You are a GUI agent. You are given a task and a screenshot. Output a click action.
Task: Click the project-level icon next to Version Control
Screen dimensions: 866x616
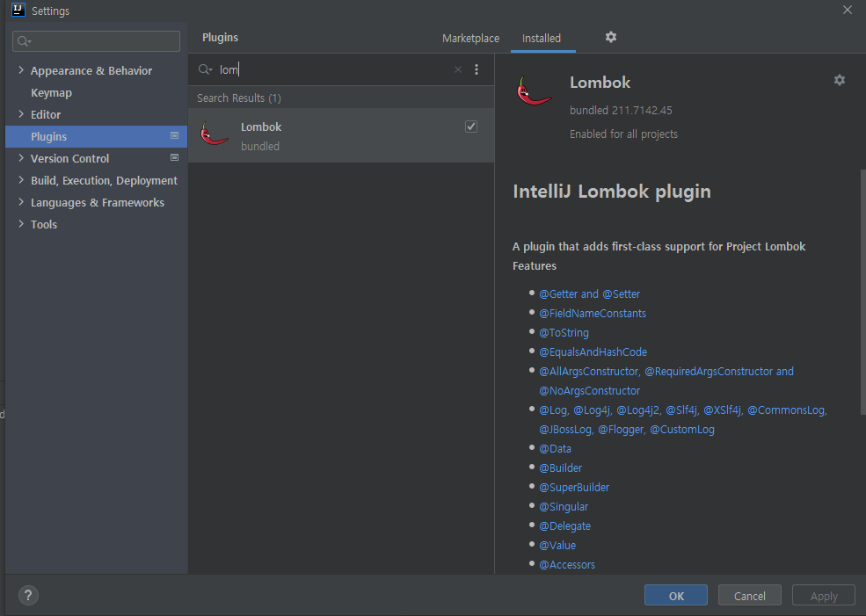[175, 158]
